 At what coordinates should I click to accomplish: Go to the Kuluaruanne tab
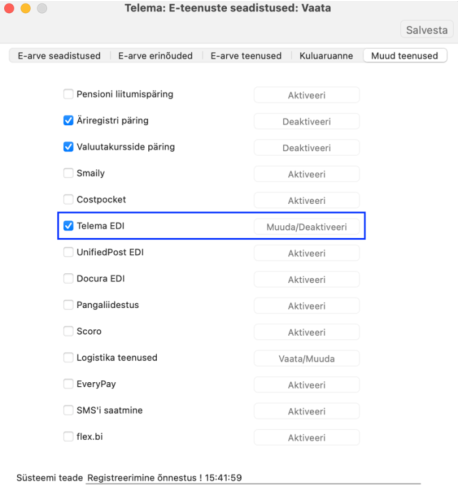[326, 56]
